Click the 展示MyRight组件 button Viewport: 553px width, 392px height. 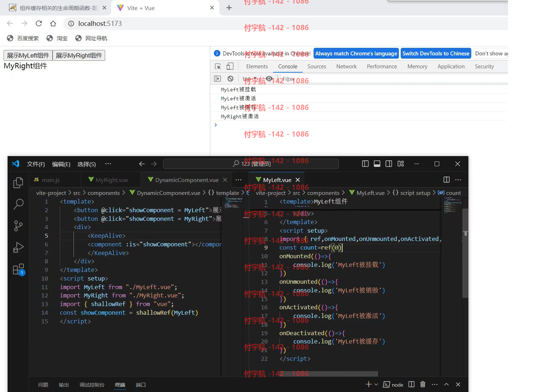pos(79,55)
